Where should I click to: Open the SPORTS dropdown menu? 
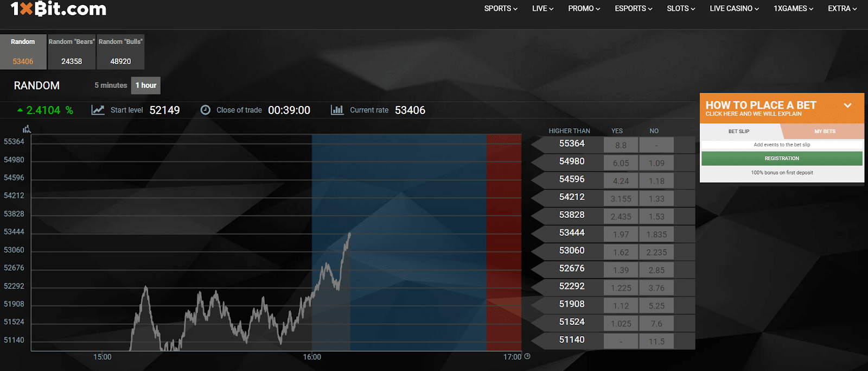pos(500,9)
